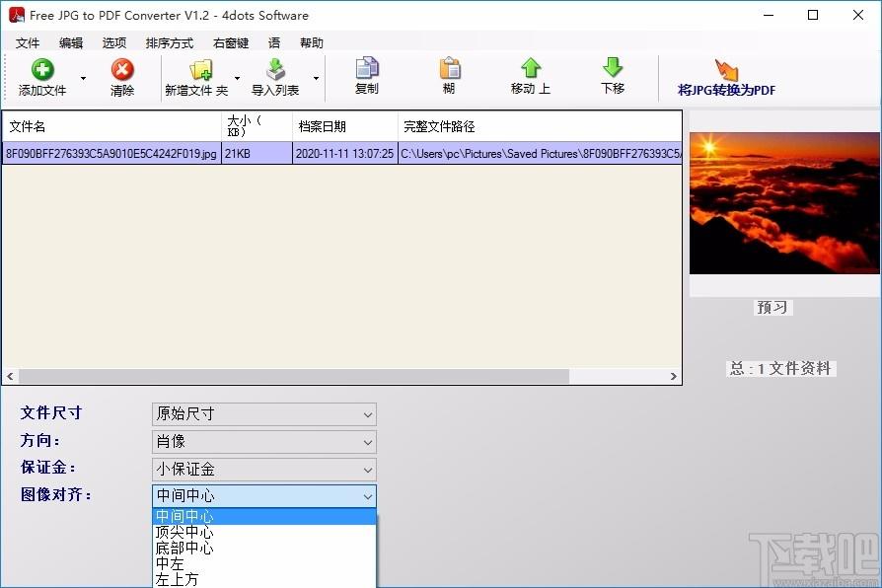
Task: Open the Sort By (排序方式) menu
Action: pos(170,43)
